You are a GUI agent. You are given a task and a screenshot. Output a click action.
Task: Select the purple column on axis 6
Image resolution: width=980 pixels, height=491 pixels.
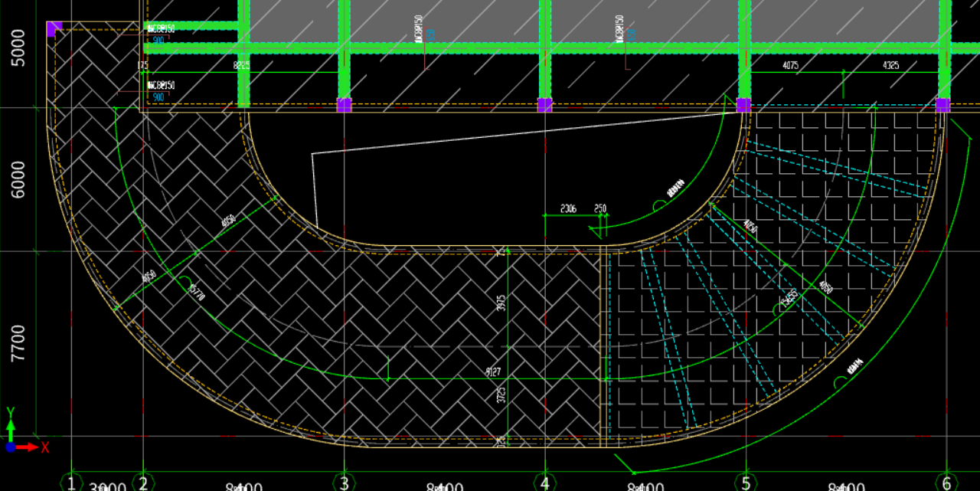tap(942, 105)
